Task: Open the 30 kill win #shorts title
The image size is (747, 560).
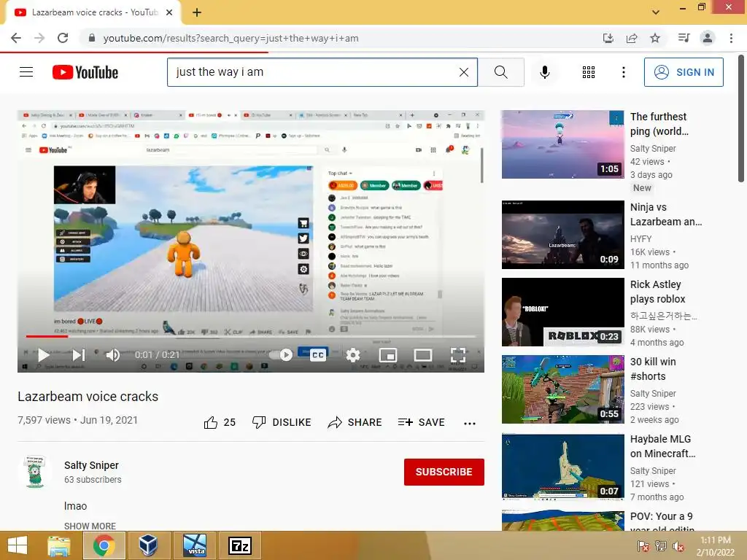Action: pos(653,369)
